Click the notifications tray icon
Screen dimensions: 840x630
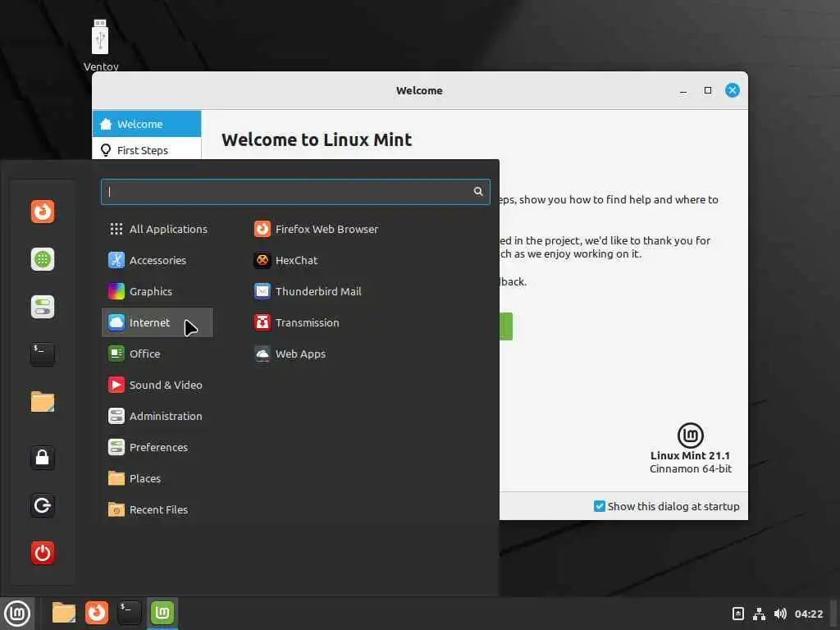point(737,614)
